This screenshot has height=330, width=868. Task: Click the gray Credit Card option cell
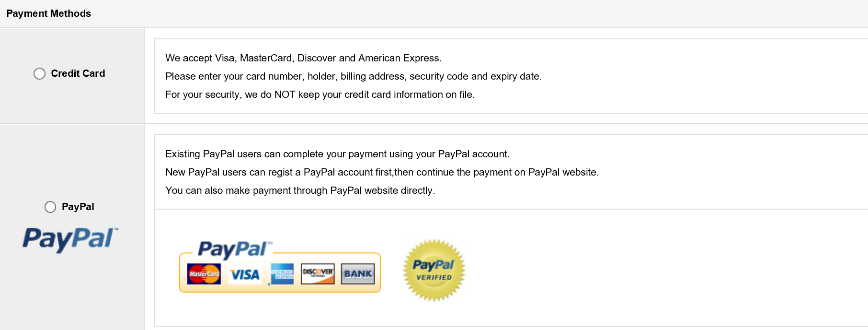72,76
